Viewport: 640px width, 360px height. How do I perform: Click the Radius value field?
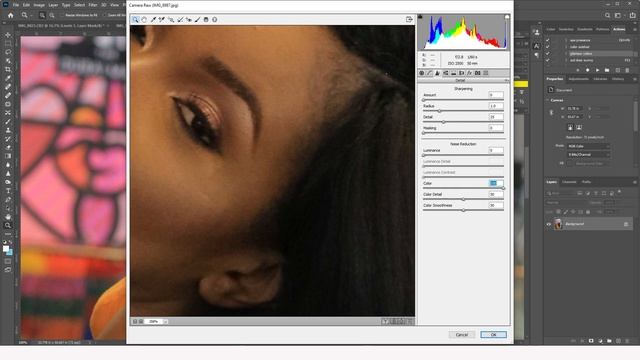click(496, 106)
